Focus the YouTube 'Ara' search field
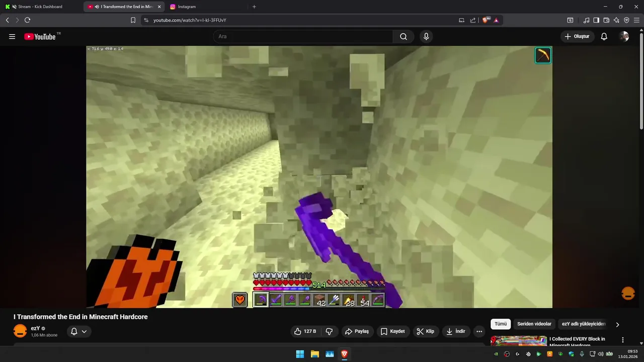The height and width of the screenshot is (362, 644). [x=303, y=37]
